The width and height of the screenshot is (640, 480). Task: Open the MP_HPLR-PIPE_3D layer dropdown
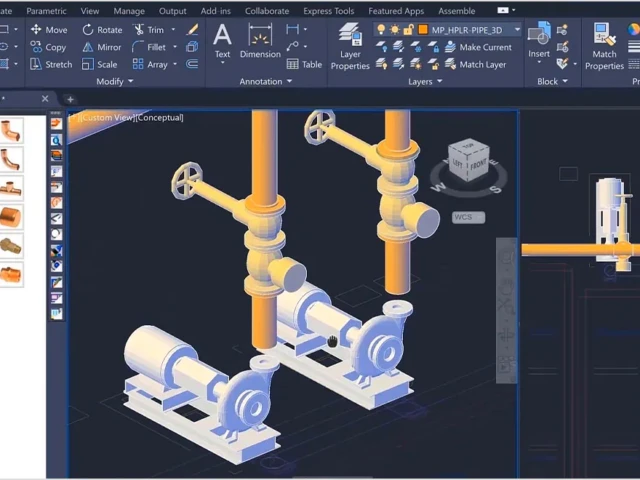tap(517, 30)
